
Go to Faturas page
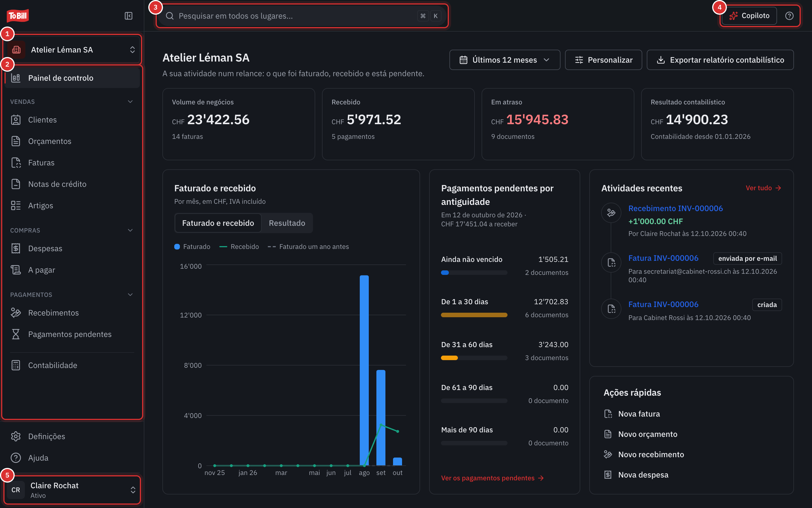click(x=72, y=163)
